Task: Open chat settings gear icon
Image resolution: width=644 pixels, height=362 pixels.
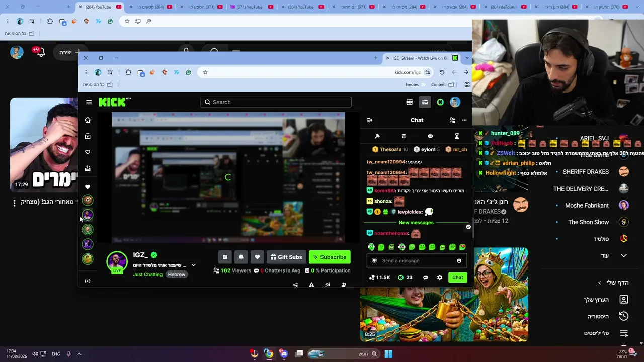Action: coord(440,277)
